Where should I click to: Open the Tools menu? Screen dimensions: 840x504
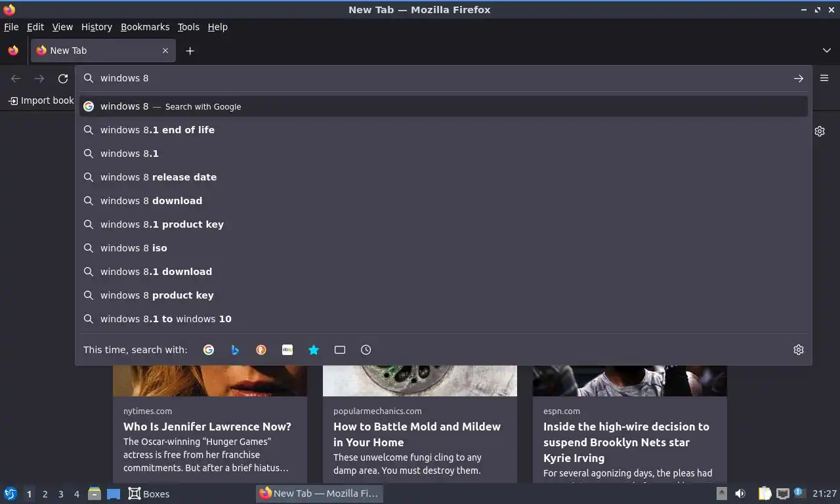(188, 27)
